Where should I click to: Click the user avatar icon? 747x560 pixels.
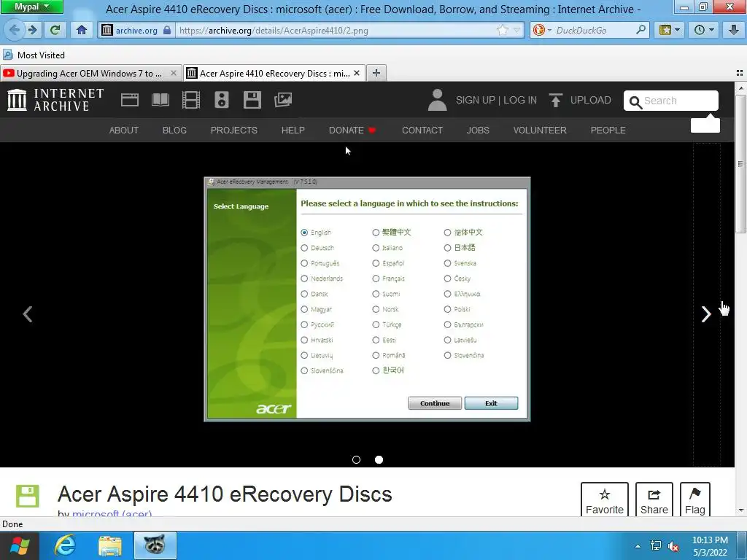(437, 100)
